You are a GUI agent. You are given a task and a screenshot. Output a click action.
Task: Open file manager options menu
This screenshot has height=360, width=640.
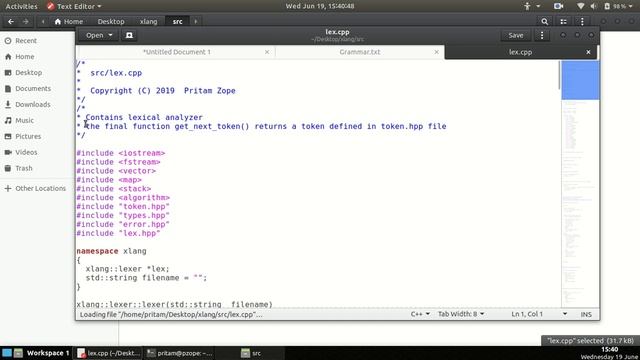coord(582,21)
